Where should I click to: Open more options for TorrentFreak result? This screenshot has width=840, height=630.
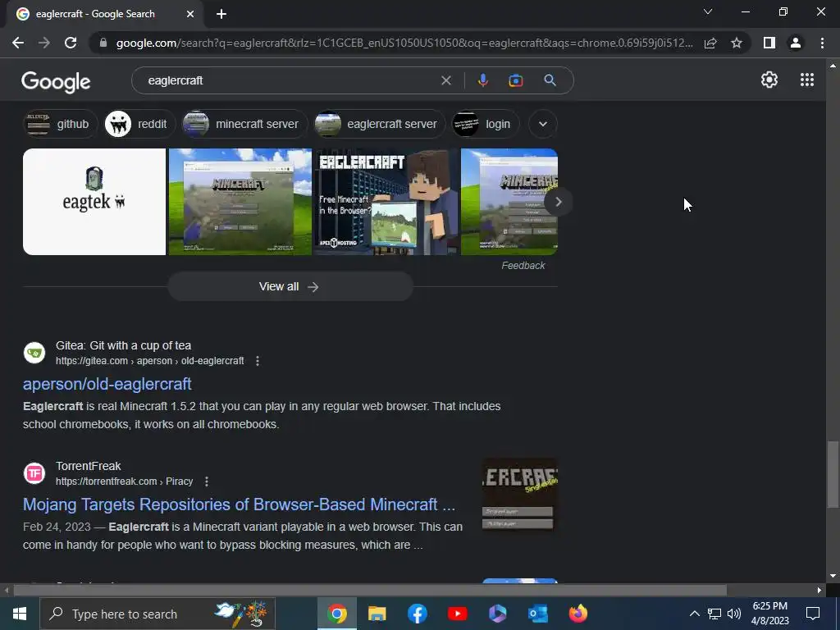click(x=207, y=482)
